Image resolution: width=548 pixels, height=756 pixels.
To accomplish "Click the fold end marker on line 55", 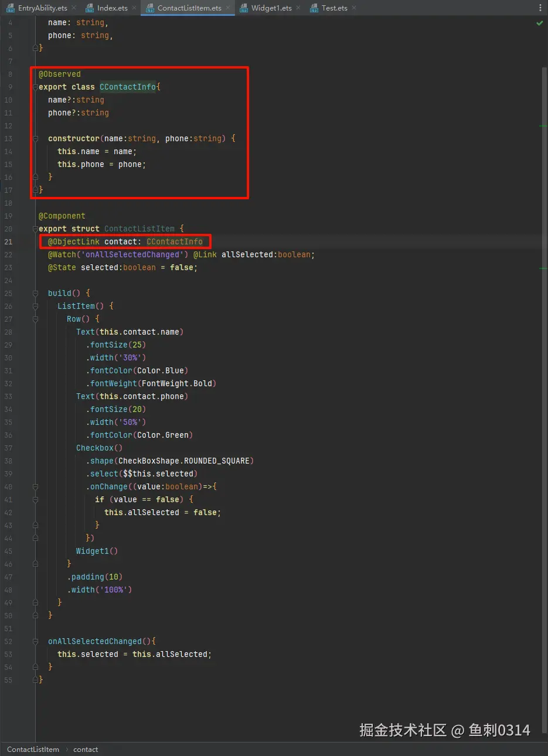I will 35,680.
